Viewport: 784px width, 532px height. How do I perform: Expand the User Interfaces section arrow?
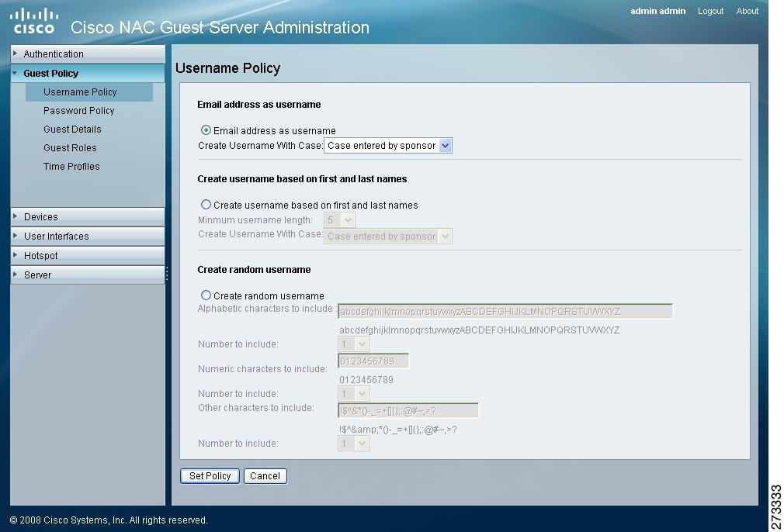tap(15, 235)
